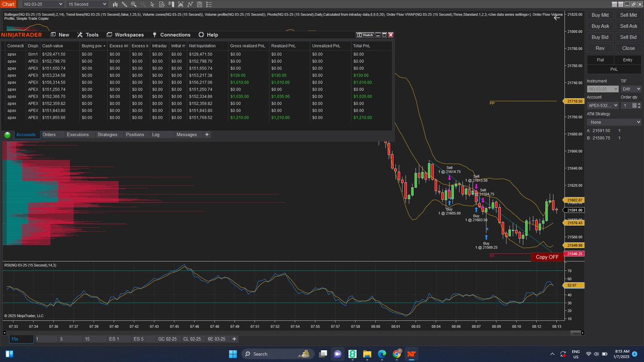644x362 pixels.
Task: Click the Close position button
Action: pos(628,48)
